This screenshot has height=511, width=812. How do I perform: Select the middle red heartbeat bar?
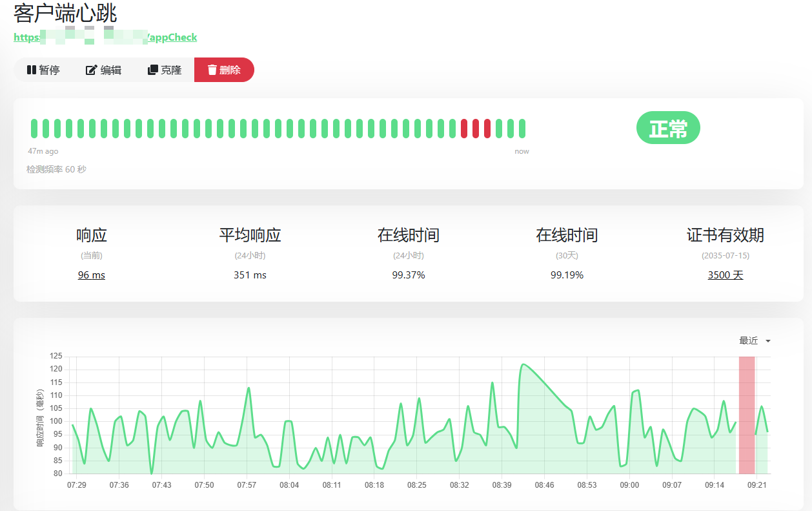476,129
